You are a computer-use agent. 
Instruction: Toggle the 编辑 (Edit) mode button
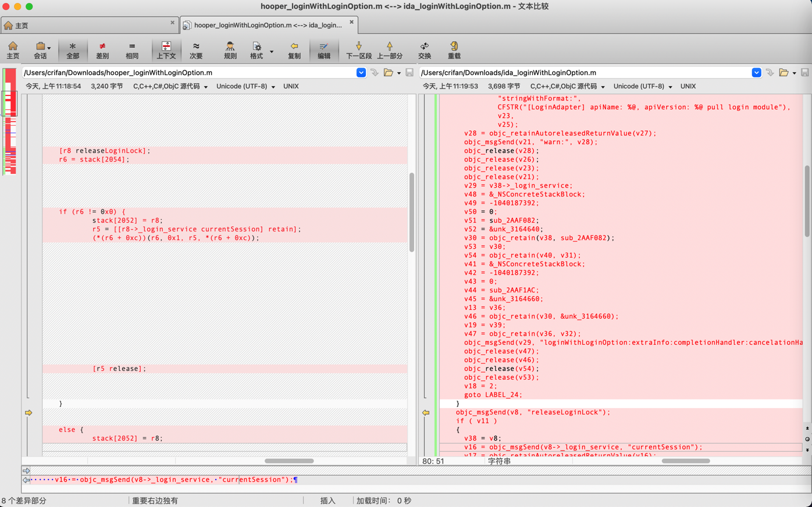point(324,50)
